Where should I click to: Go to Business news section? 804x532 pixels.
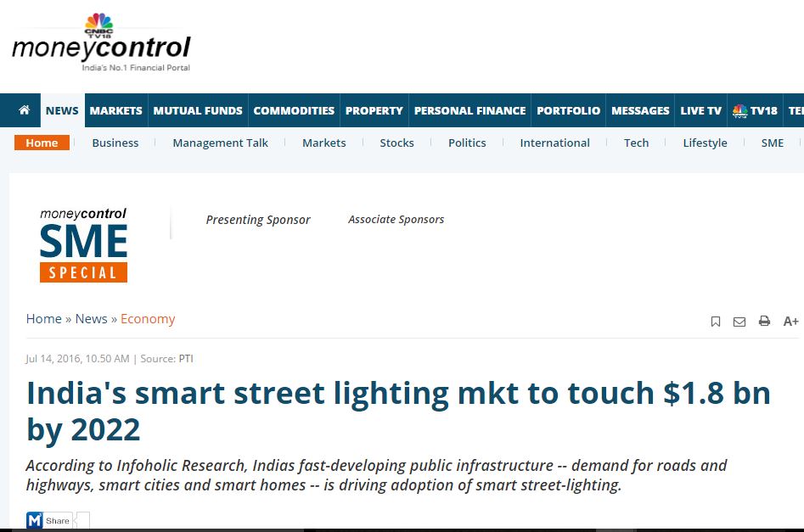click(115, 143)
